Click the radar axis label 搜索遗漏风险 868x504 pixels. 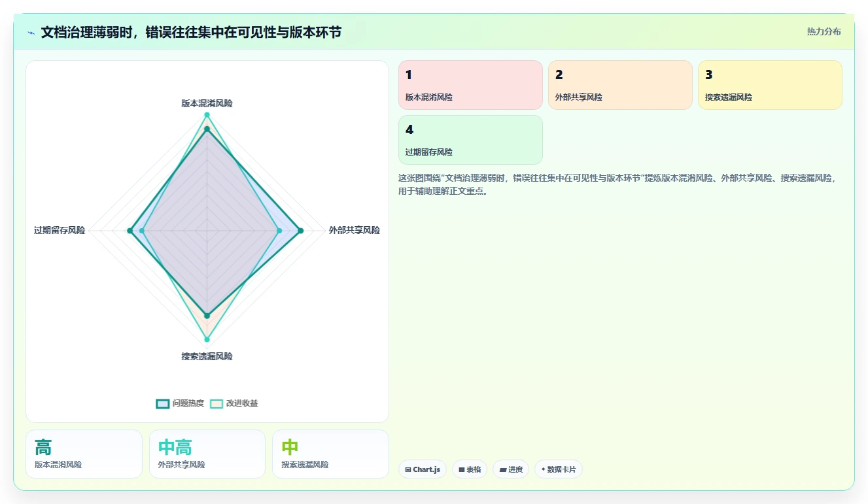[207, 356]
